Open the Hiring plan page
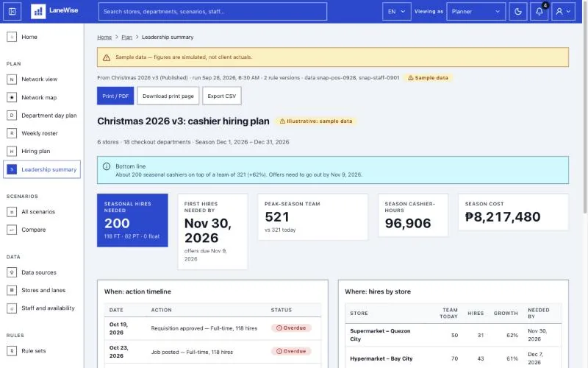 click(42, 152)
